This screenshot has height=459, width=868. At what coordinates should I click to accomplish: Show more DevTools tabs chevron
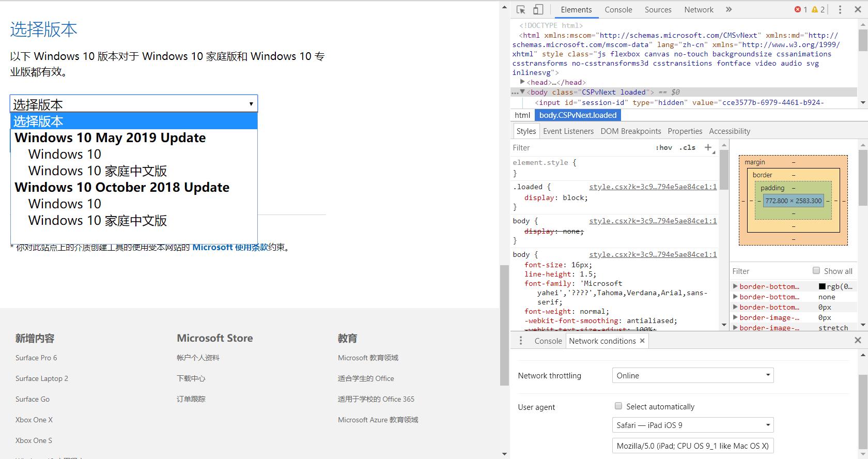point(729,9)
